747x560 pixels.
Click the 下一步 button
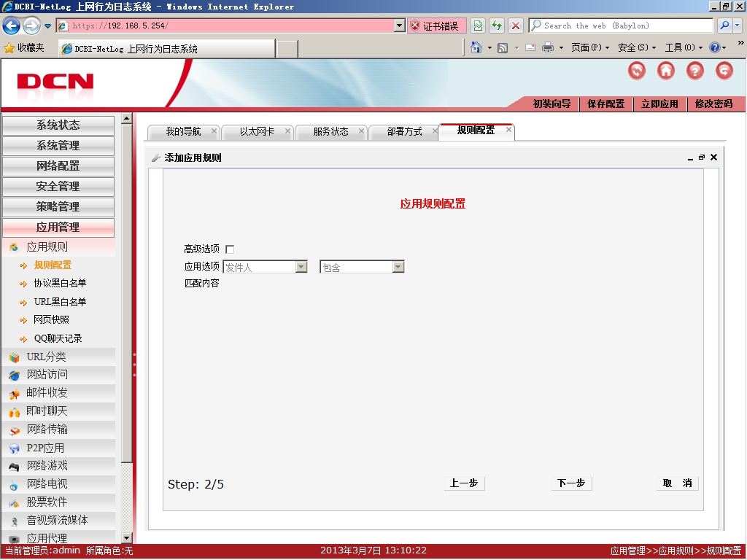coord(571,483)
